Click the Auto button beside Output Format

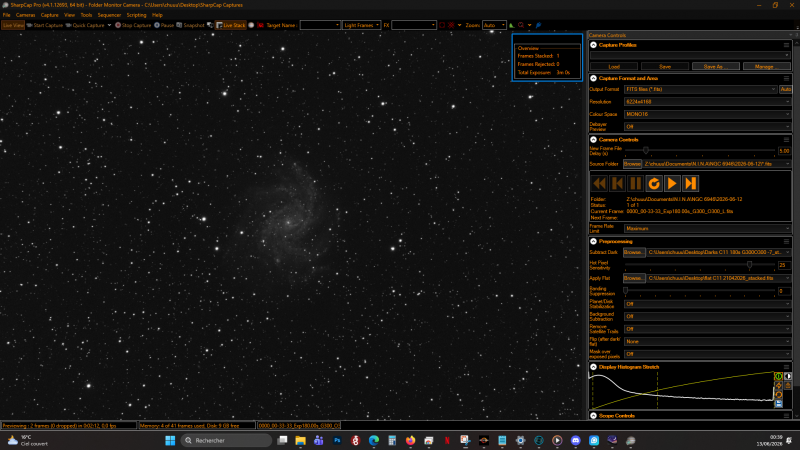(x=786, y=89)
